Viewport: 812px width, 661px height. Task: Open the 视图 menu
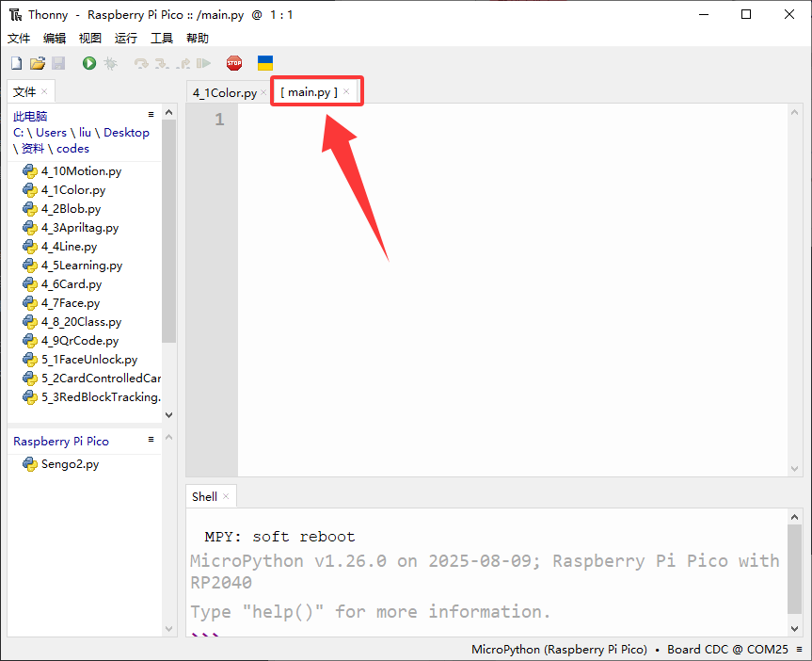[x=90, y=39]
